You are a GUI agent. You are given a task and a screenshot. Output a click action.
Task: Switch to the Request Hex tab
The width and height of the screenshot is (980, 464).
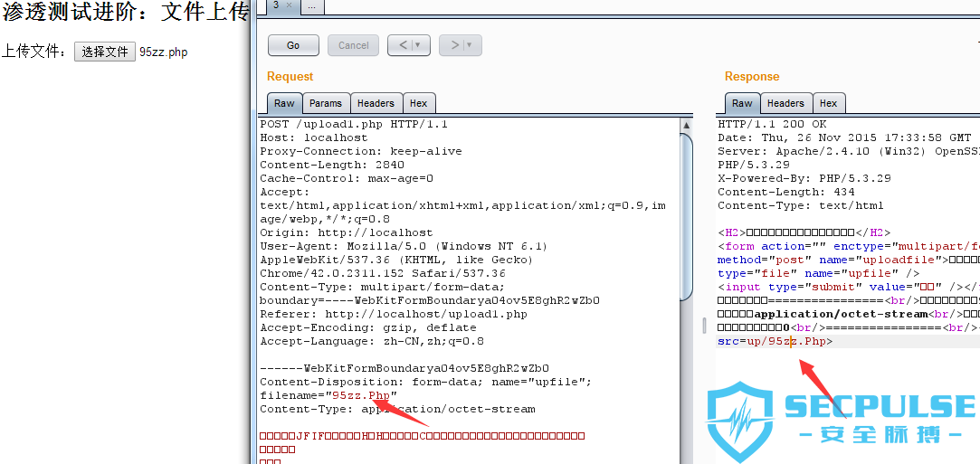419,103
